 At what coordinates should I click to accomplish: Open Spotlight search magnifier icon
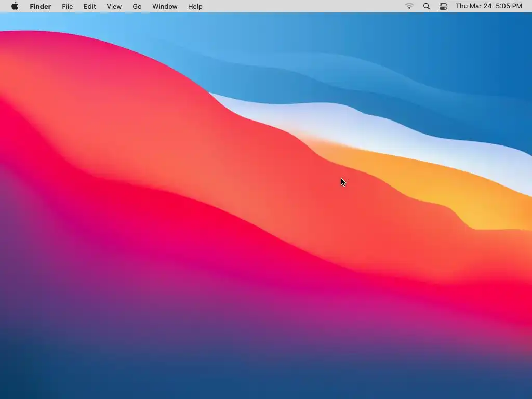427,6
